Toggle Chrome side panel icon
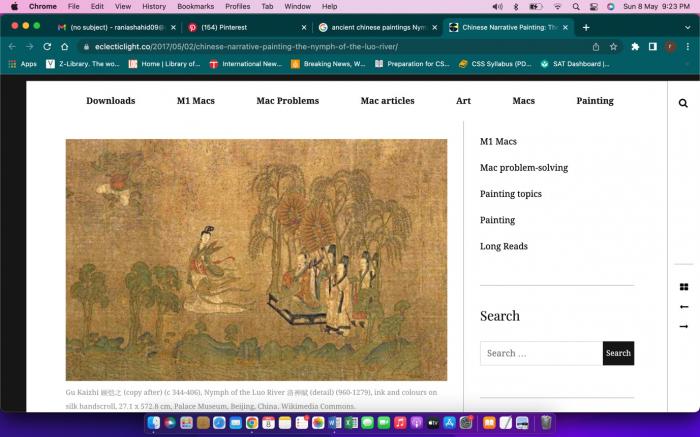The image size is (700, 437). (653, 46)
